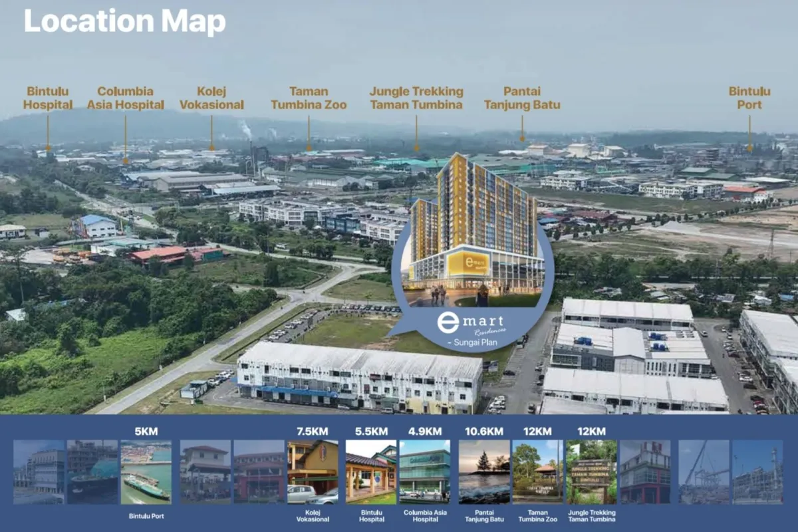Click the white "Taman Tumbina Zoo" photo caption
Image resolution: width=798 pixels, height=532 pixels.
tap(538, 517)
